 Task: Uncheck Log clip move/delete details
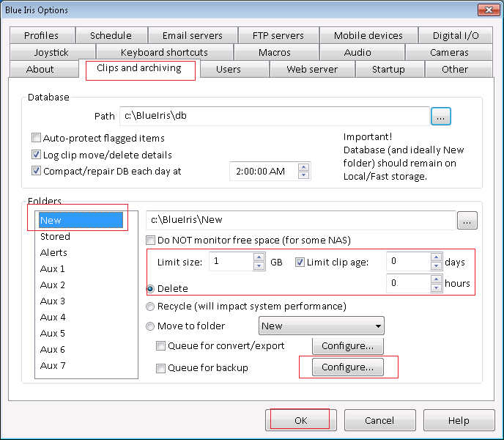37,155
